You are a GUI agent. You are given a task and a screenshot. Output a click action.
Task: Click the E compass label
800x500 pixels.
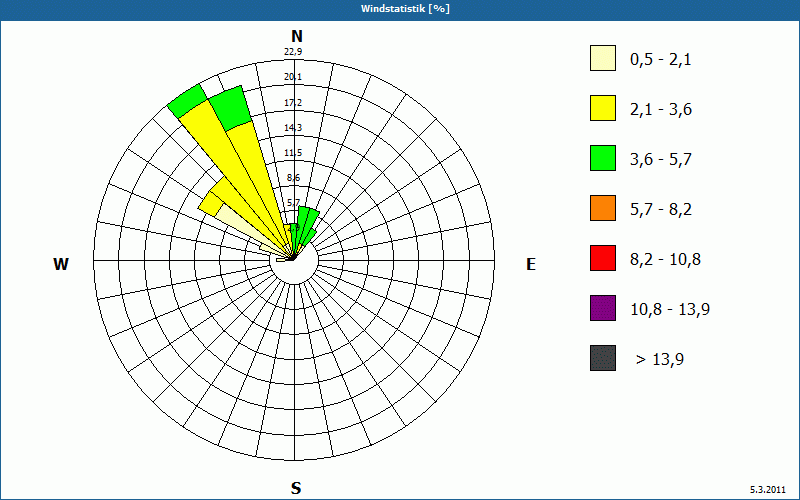531,264
